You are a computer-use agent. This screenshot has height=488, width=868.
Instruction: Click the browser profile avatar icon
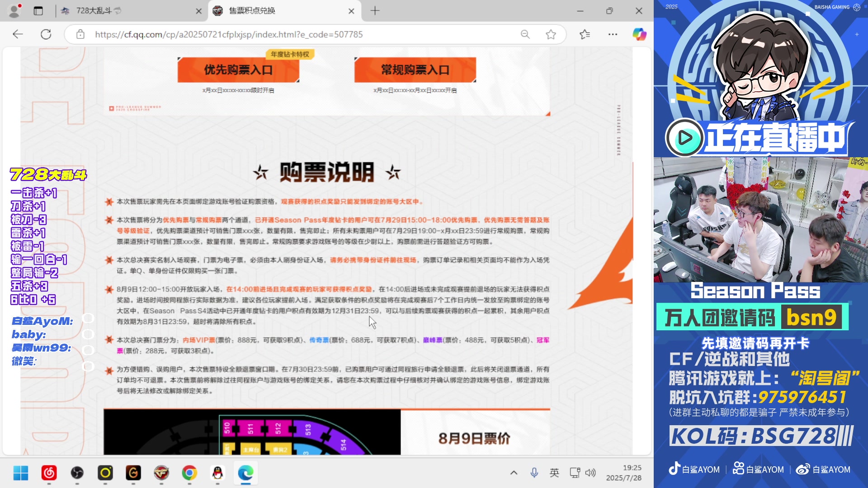pyautogui.click(x=14, y=10)
